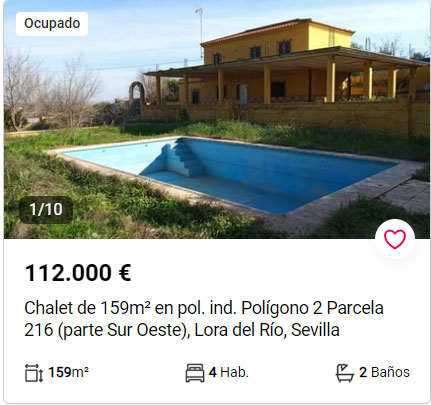Open the 1/10 photo counter
This screenshot has height=405, width=431.
click(46, 210)
